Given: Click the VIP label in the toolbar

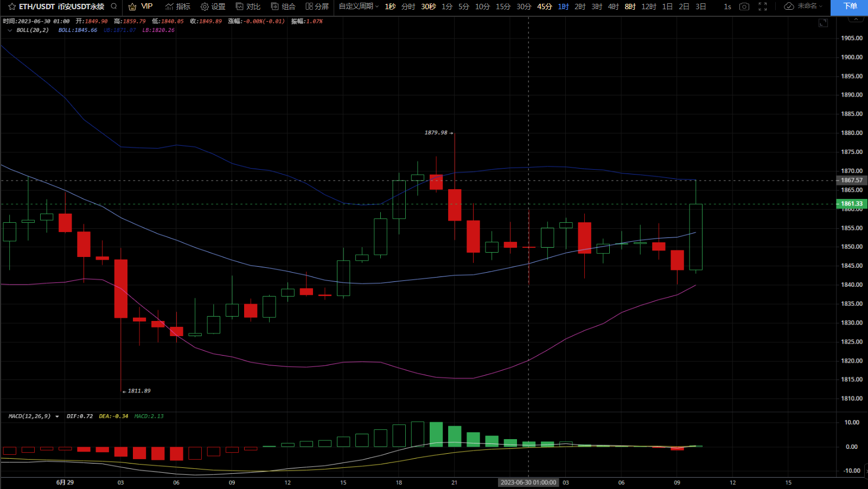Looking at the screenshot, I should [147, 7].
